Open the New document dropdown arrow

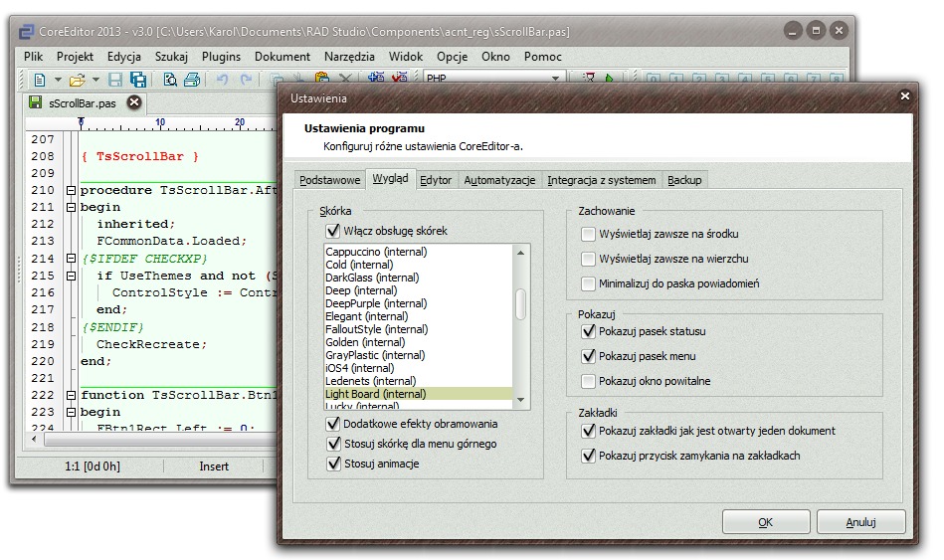pyautogui.click(x=58, y=80)
